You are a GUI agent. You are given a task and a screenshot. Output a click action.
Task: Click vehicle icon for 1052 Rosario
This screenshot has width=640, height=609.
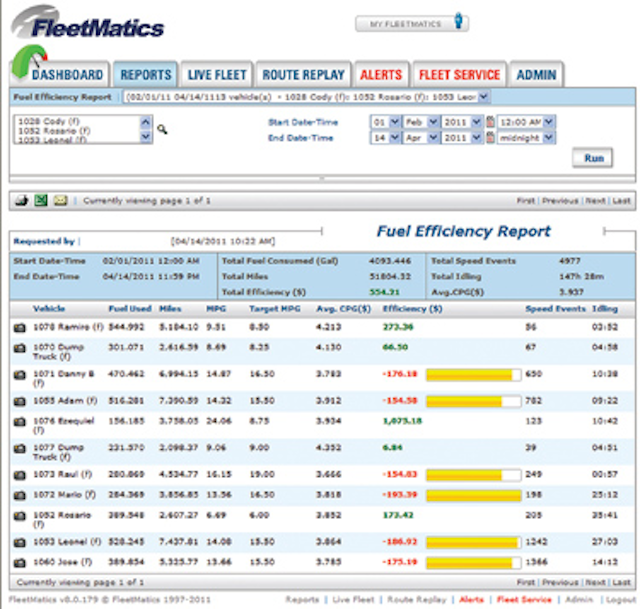(x=20, y=516)
